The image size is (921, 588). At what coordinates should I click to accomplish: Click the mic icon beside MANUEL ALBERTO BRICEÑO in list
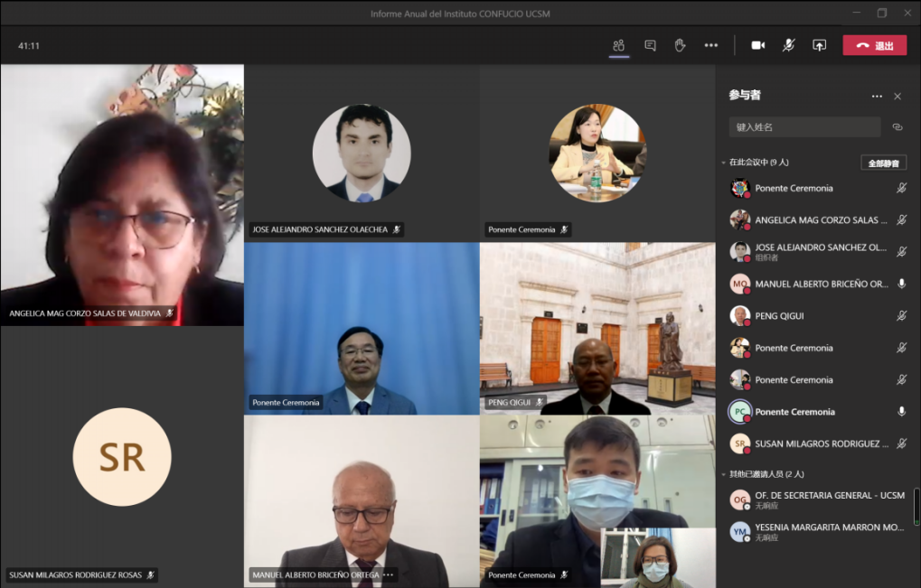(x=901, y=284)
